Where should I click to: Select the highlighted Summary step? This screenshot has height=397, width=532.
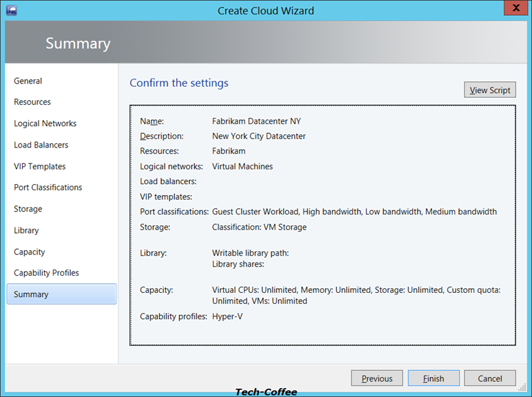point(61,294)
